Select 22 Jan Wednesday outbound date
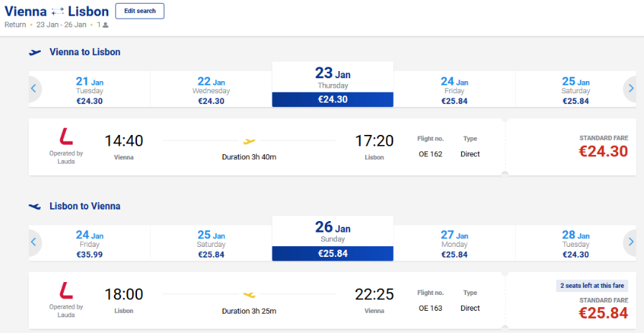644x333 pixels. [211, 90]
